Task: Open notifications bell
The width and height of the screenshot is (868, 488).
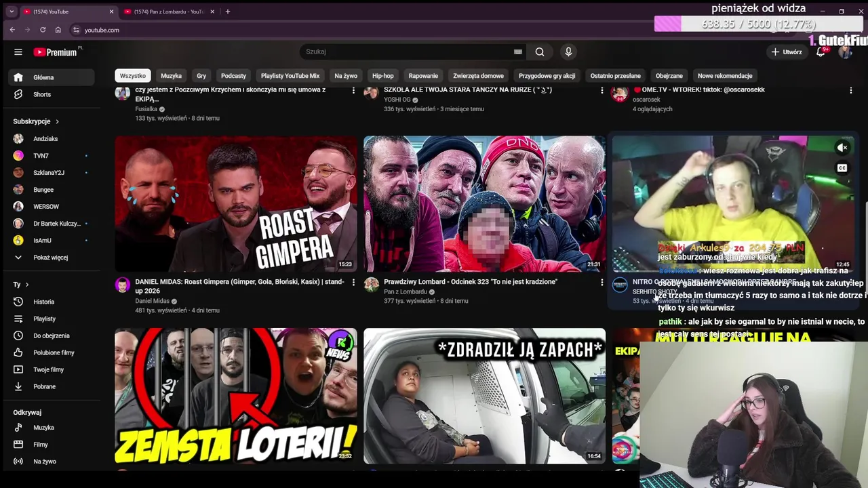Action: coord(821,52)
